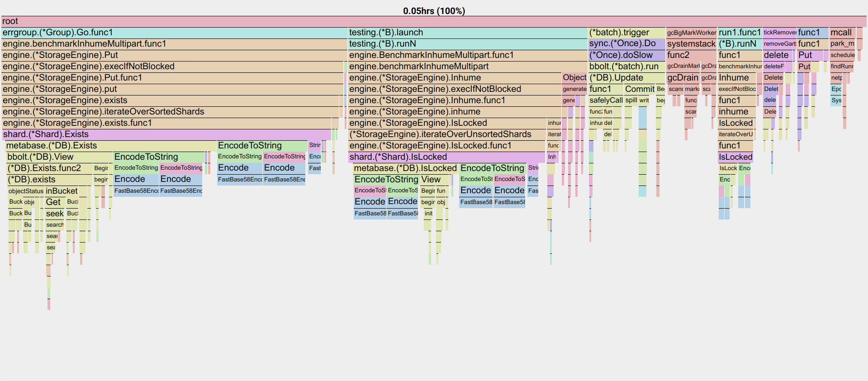Select the spill frame under Commit
The image size is (868, 381).
(x=631, y=100)
